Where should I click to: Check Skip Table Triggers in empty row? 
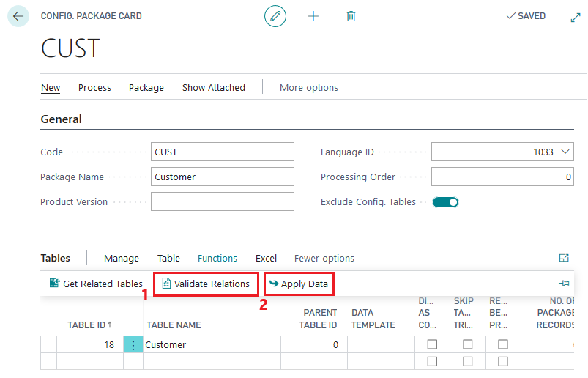(x=468, y=361)
